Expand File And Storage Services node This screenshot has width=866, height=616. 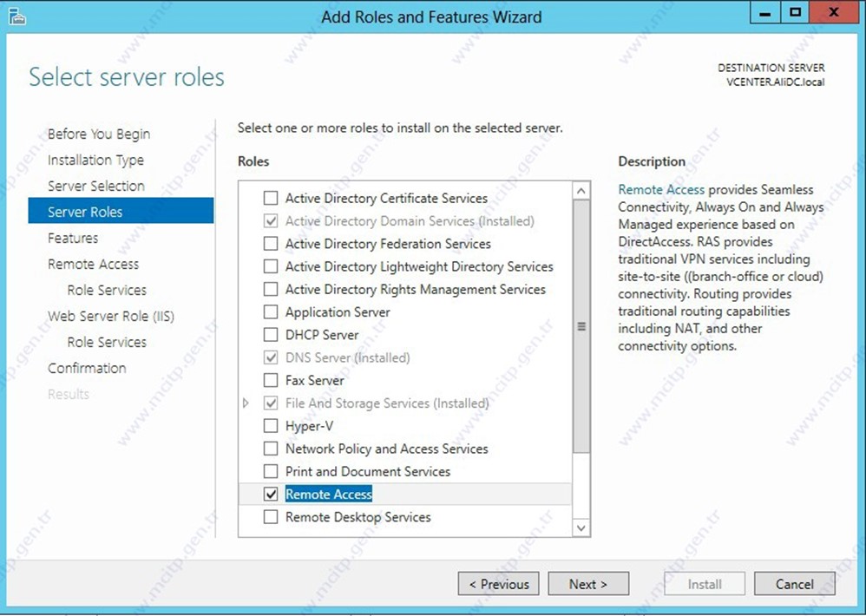246,403
